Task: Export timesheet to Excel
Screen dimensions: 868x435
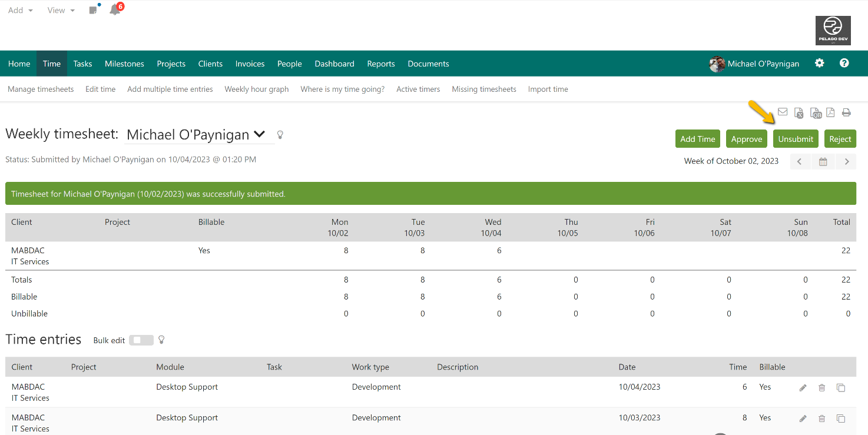Action: pos(799,113)
